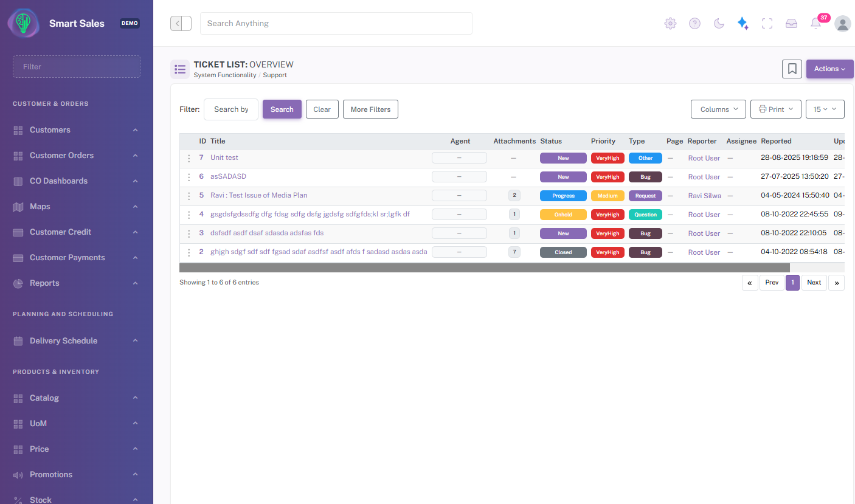
Task: Open More Filters
Action: tap(370, 109)
